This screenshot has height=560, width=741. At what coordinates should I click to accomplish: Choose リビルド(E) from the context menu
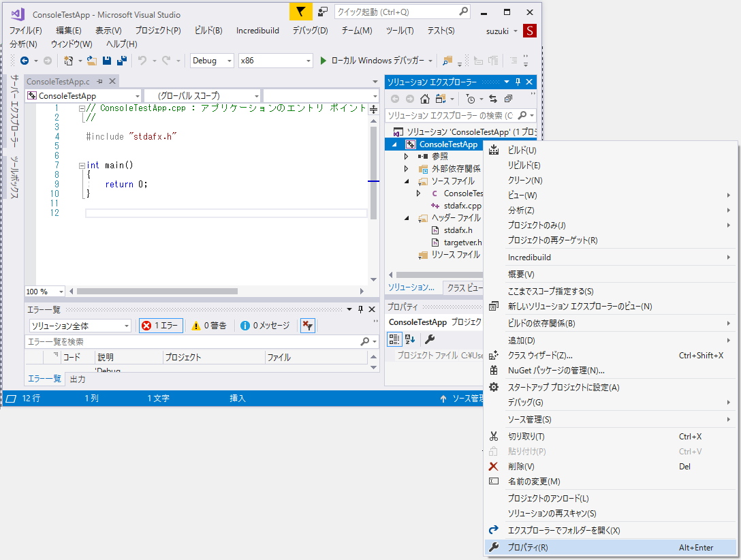pyautogui.click(x=524, y=165)
